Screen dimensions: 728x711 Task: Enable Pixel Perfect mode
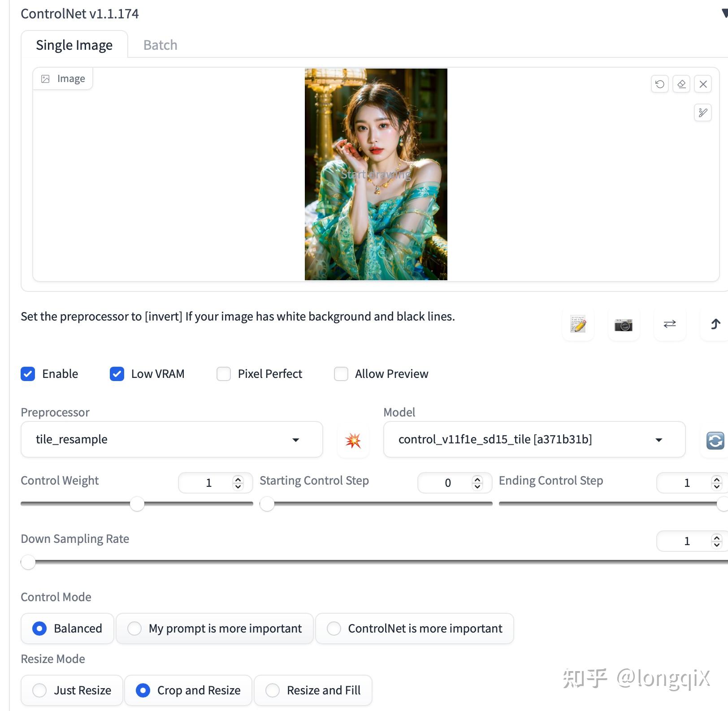(x=223, y=374)
